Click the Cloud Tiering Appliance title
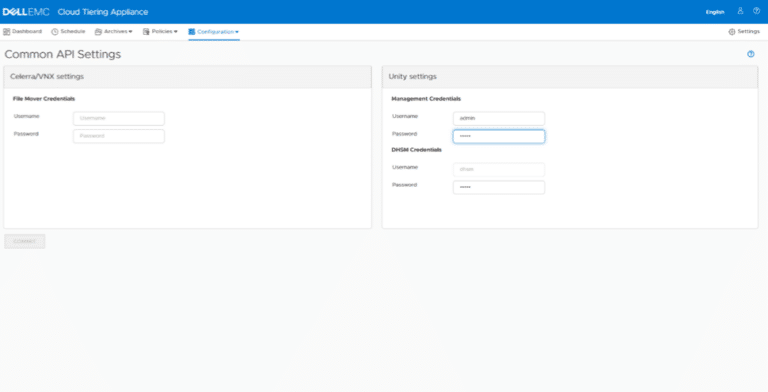Image resolution: width=768 pixels, height=392 pixels. [x=103, y=12]
